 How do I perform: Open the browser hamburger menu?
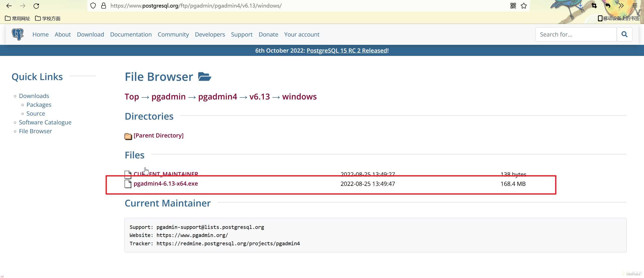coord(635,6)
